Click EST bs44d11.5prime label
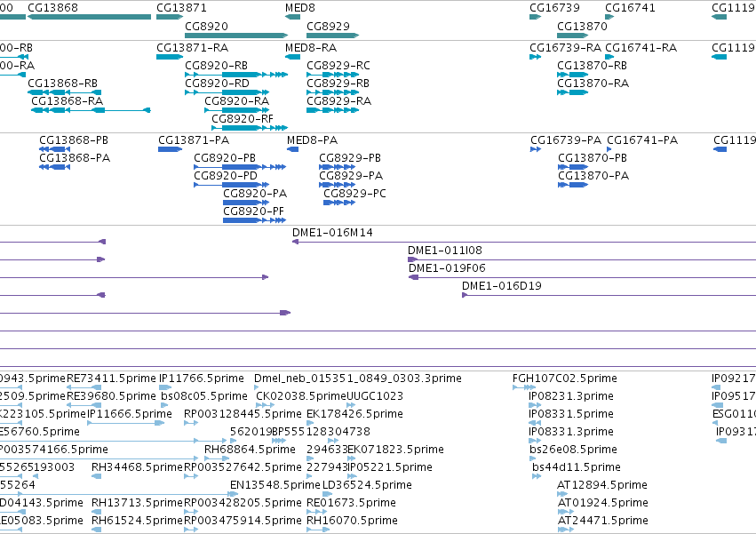 pos(577,467)
